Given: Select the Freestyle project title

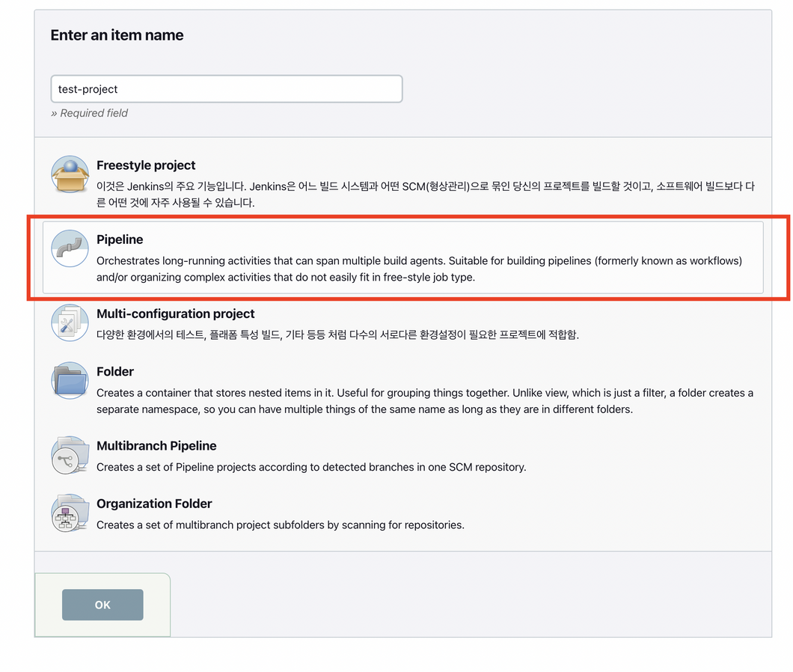Looking at the screenshot, I should [146, 165].
